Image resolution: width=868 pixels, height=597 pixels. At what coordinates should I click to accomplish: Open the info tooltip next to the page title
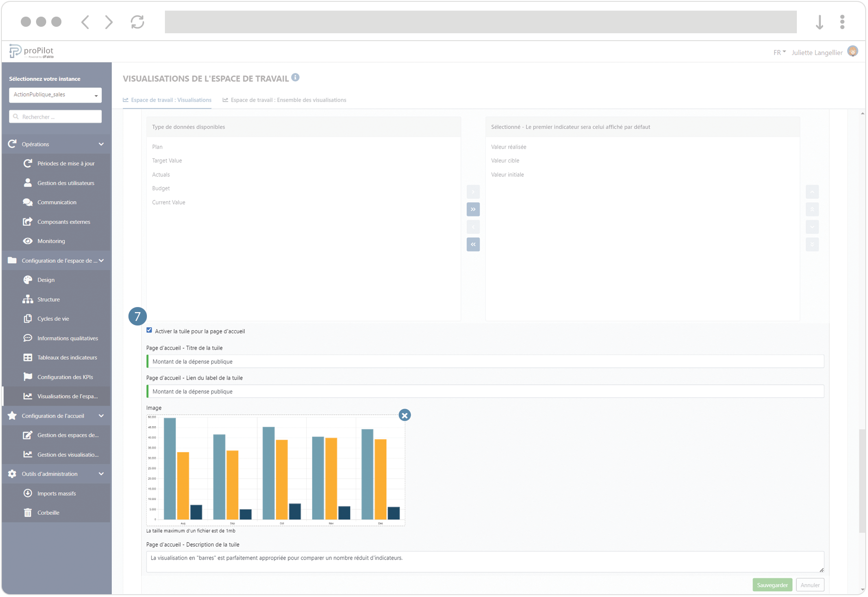296,77
